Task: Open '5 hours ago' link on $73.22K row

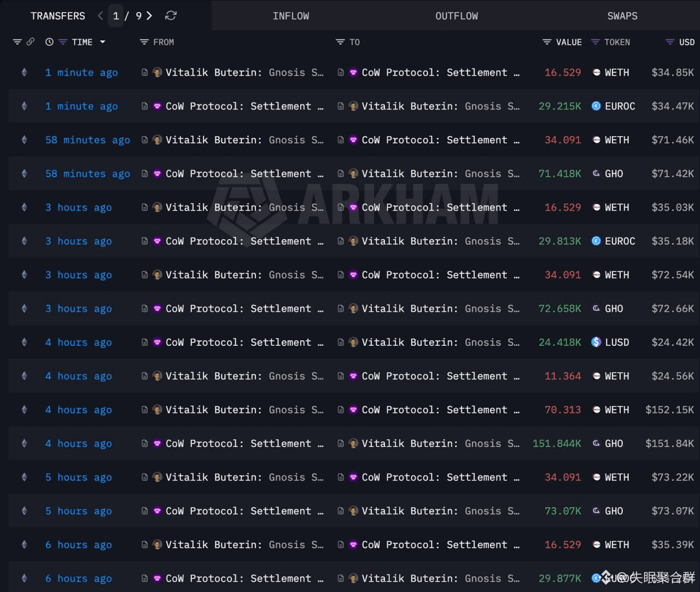Action: point(79,477)
